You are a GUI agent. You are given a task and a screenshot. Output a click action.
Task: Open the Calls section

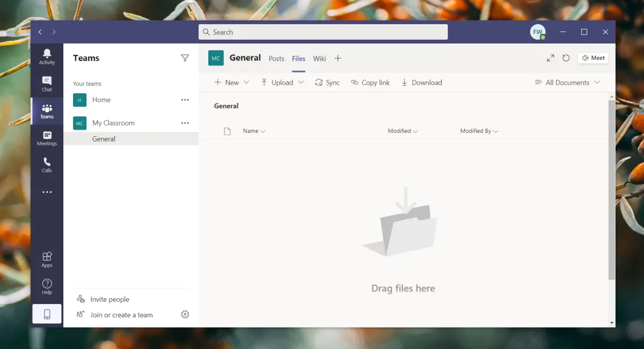47,165
